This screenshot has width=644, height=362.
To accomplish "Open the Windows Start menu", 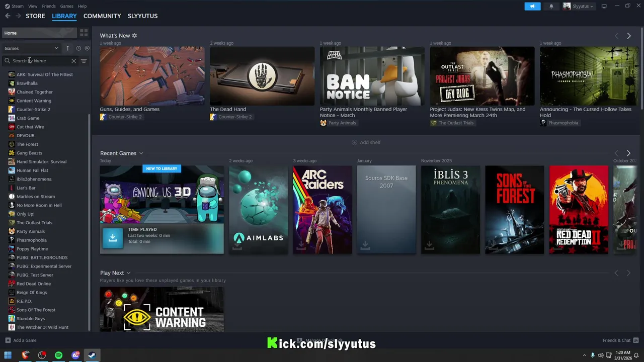I will click(8, 355).
